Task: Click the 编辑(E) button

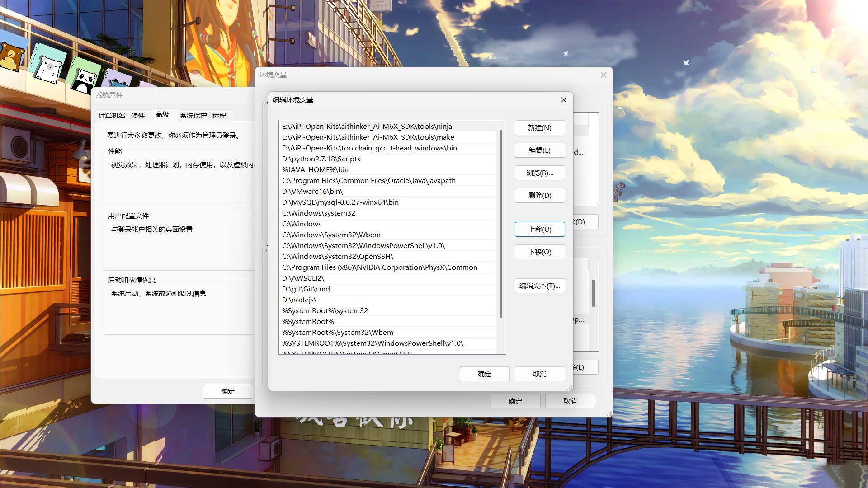Action: [540, 150]
